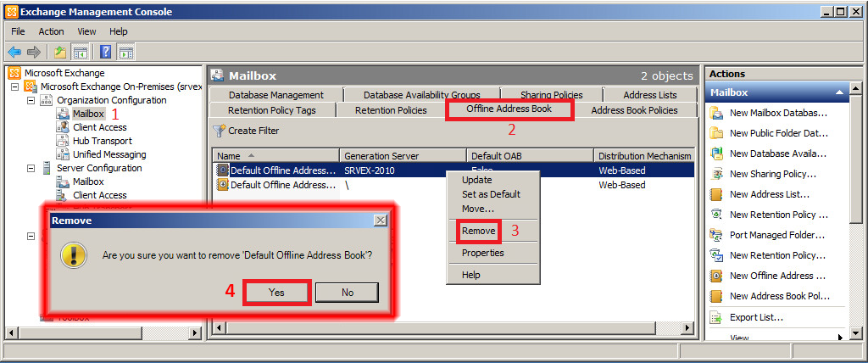Collapse the Microsoft Exchange On-Premises node
This screenshot has height=363, width=868.
pos(15,87)
